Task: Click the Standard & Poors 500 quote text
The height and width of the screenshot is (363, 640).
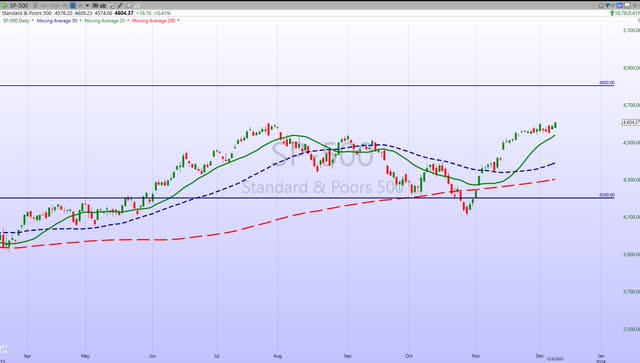Action: (x=27, y=13)
